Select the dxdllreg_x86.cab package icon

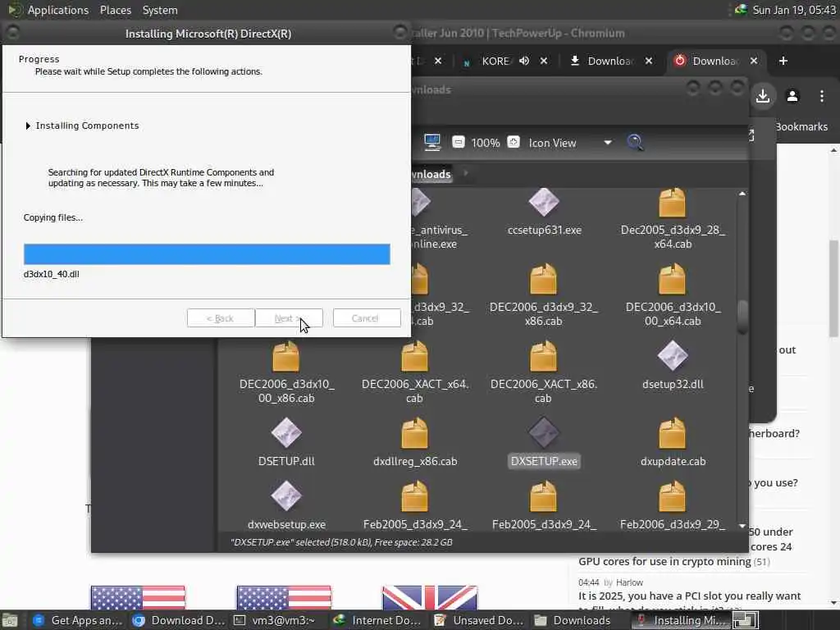[414, 433]
